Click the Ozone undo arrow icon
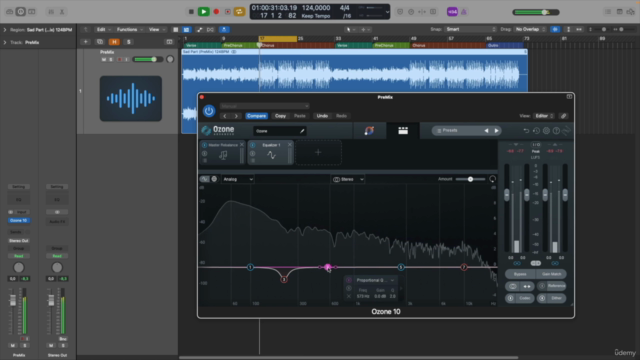640x360 pixels. [526, 131]
